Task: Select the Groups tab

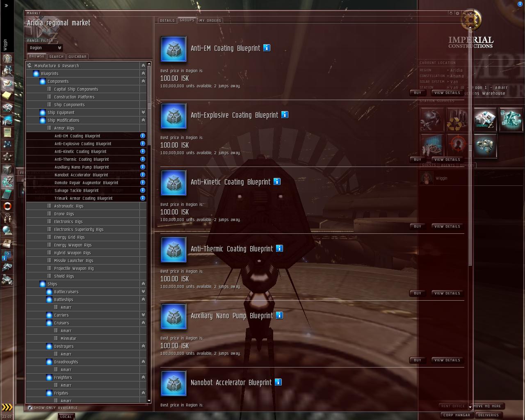Action: tap(187, 20)
